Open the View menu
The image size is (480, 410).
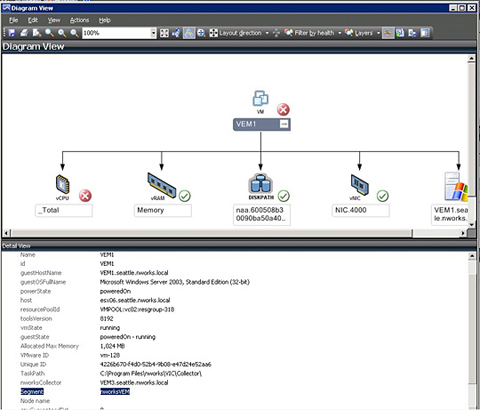[x=54, y=20]
